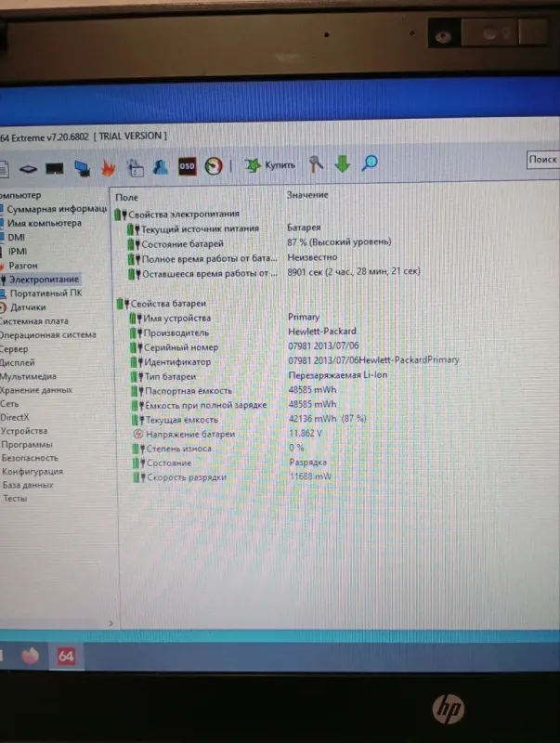Select Датчики in the left tree

coord(28,307)
